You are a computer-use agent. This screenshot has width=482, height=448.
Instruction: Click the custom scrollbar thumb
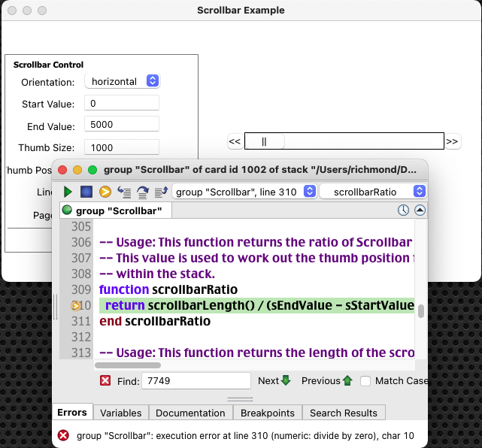[264, 141]
